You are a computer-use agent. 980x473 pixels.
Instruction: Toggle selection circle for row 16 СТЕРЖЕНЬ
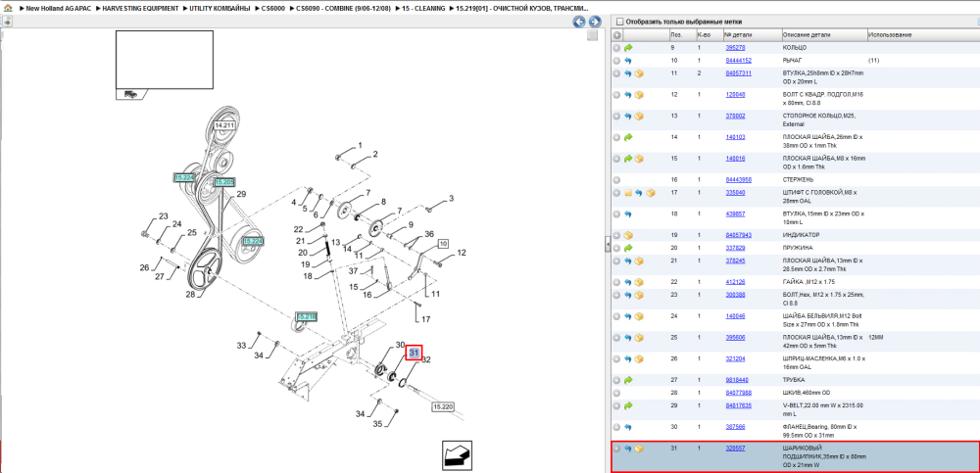pyautogui.click(x=616, y=179)
